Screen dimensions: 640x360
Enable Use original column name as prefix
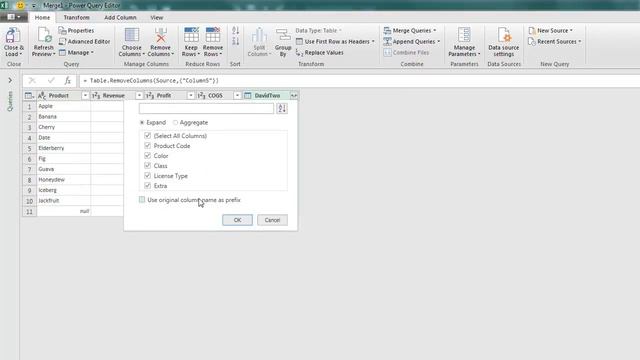tap(142, 200)
